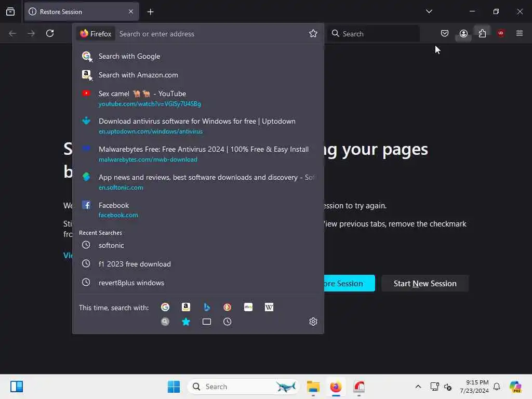The image size is (532, 399).
Task: Click the Restore Session button
Action: [350, 283]
